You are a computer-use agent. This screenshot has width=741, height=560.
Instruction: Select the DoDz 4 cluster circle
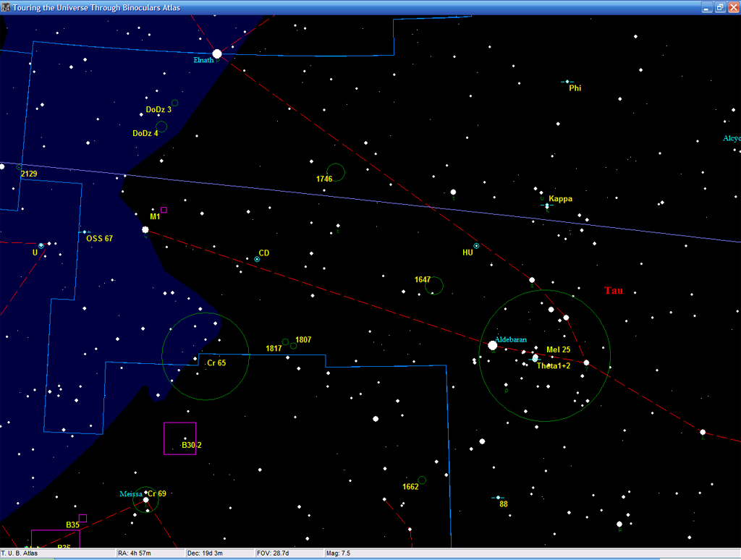(x=161, y=127)
